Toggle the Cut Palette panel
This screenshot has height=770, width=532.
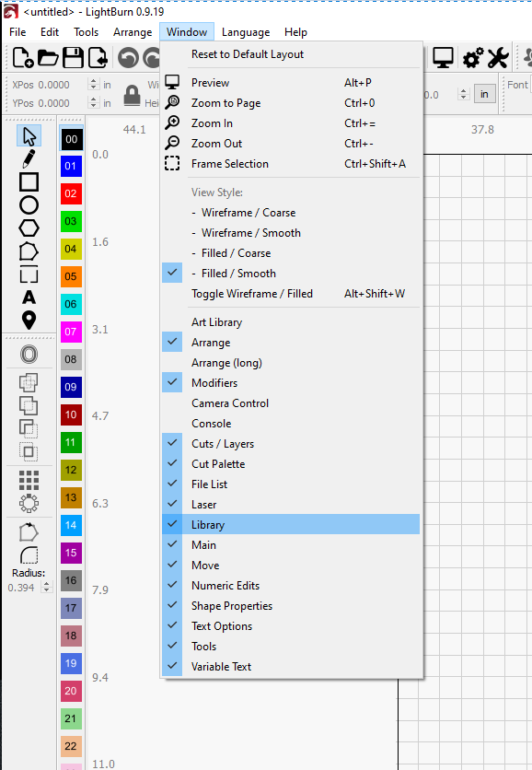click(291, 463)
